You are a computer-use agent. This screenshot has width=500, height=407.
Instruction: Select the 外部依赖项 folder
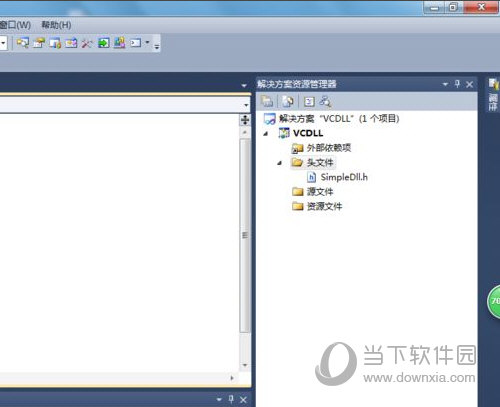pyautogui.click(x=329, y=148)
